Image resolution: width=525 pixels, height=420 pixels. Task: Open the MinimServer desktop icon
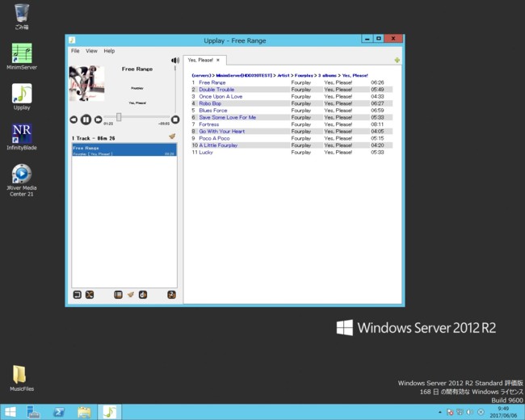coord(22,57)
